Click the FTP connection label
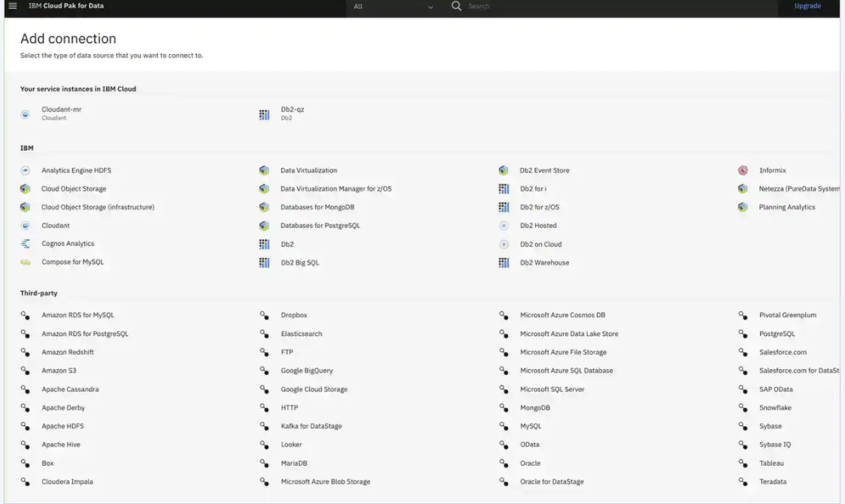The width and height of the screenshot is (845, 504). [x=287, y=352]
